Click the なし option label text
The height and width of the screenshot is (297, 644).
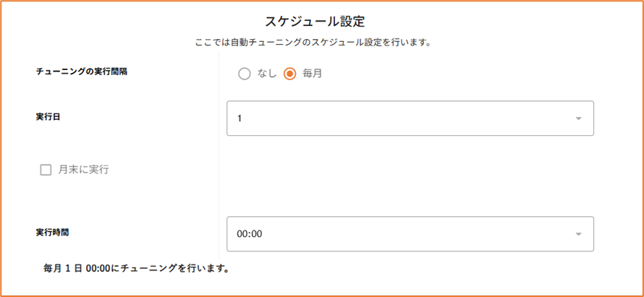266,74
